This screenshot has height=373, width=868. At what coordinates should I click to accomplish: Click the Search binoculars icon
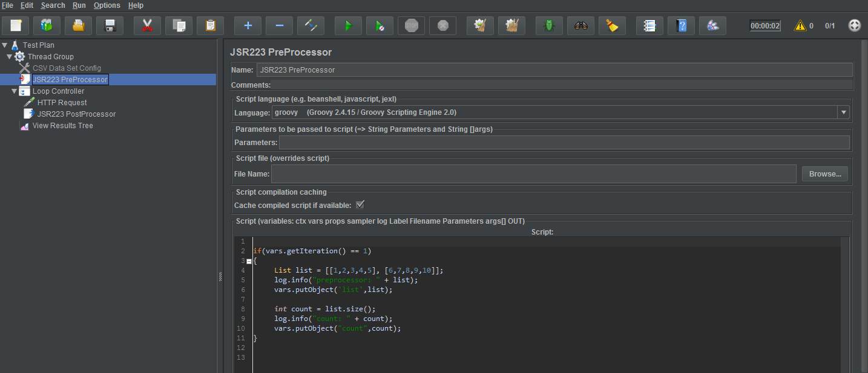[580, 25]
